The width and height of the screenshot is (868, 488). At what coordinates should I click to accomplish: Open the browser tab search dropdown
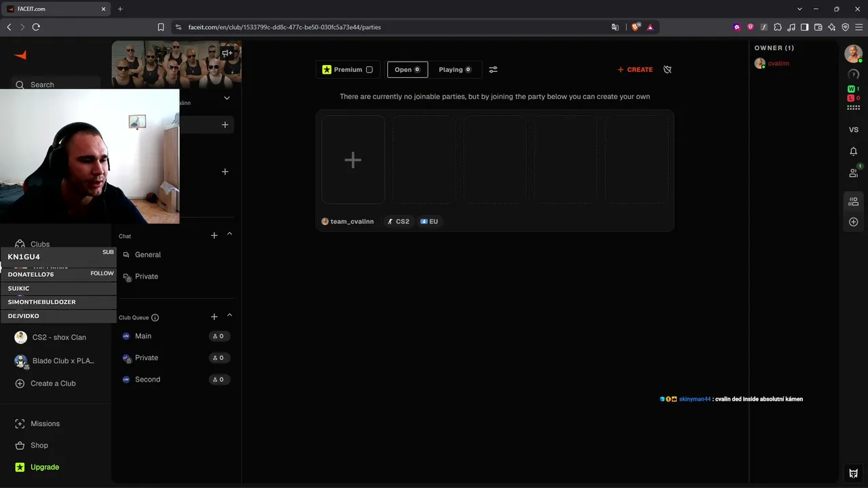[800, 9]
